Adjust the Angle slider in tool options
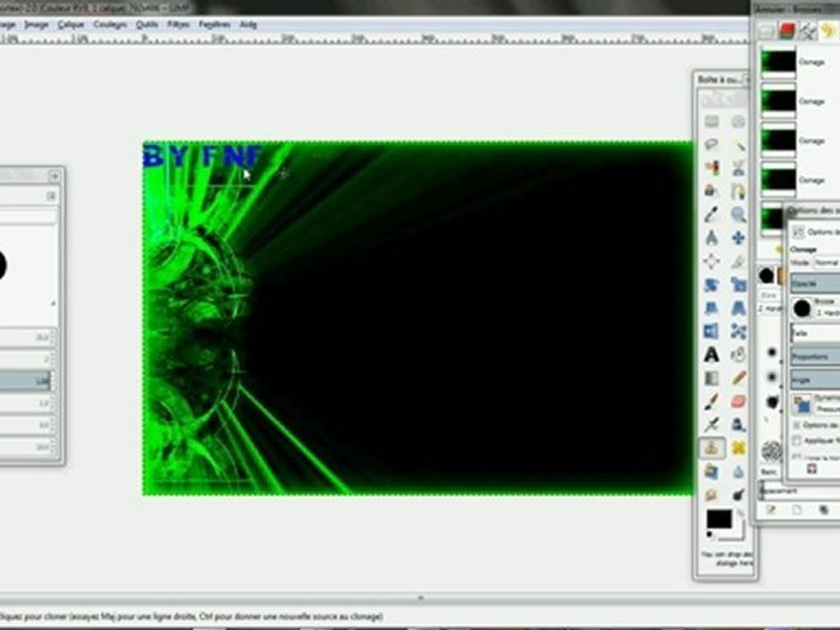Screen dimensions: 840x630 click(815, 380)
